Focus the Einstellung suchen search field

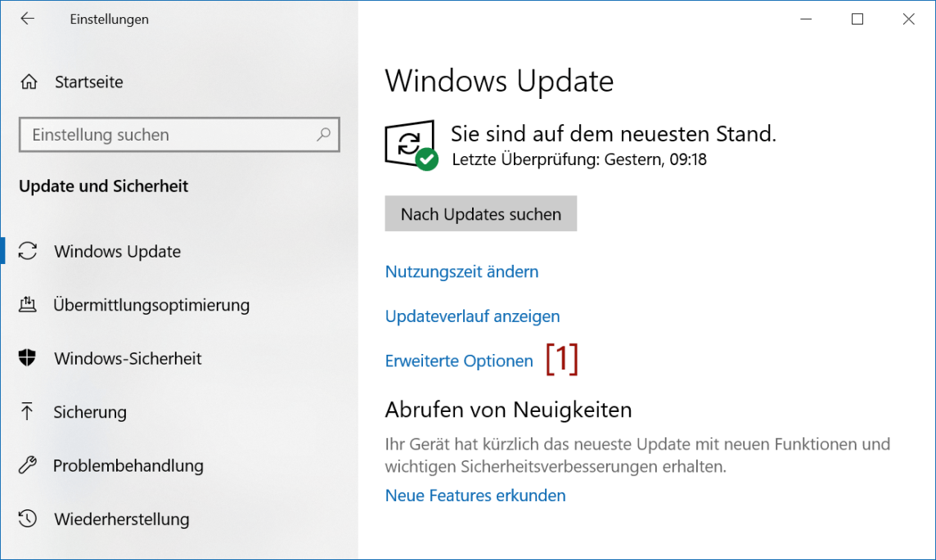[179, 135]
